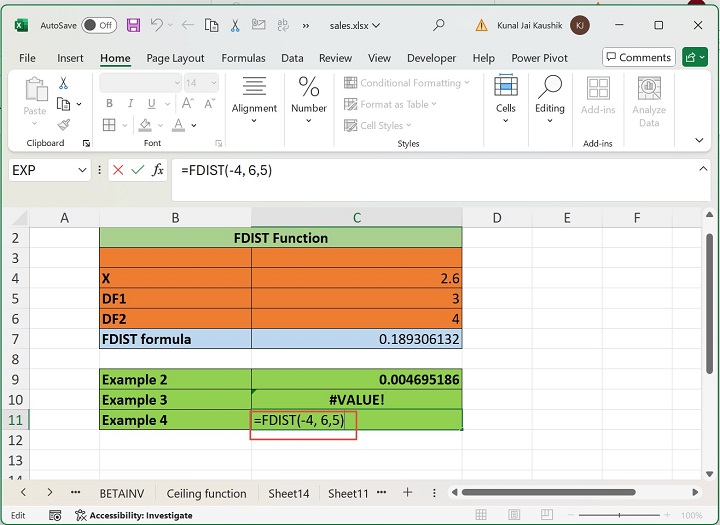
Task: Toggle the AutoSave switch
Action: coord(98,25)
